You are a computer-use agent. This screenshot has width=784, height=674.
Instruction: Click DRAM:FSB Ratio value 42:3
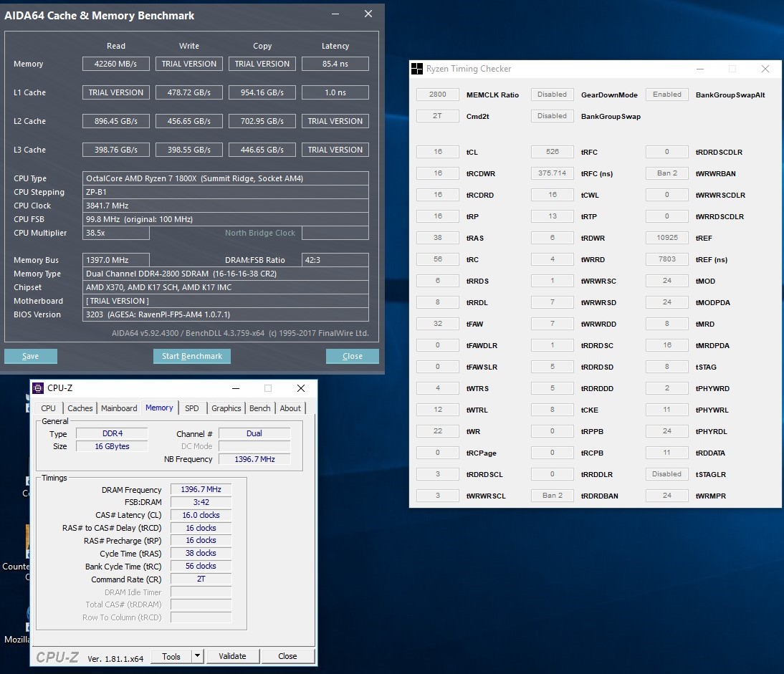[335, 260]
